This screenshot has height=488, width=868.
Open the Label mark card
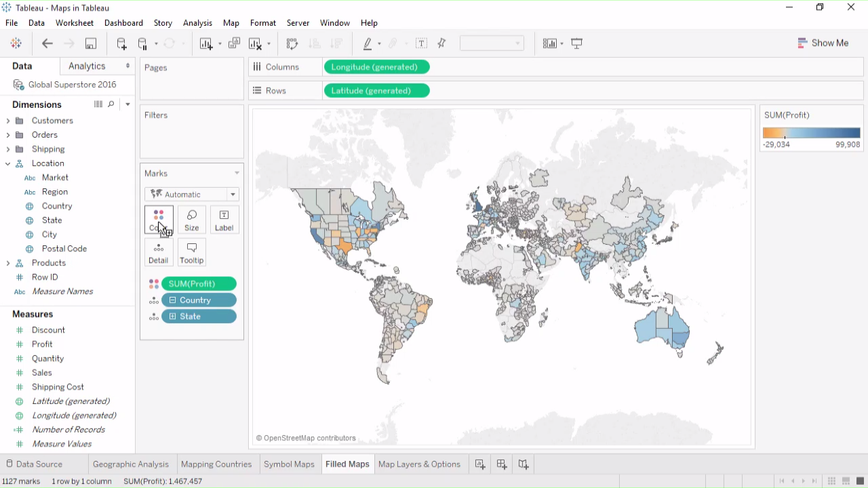(x=224, y=220)
